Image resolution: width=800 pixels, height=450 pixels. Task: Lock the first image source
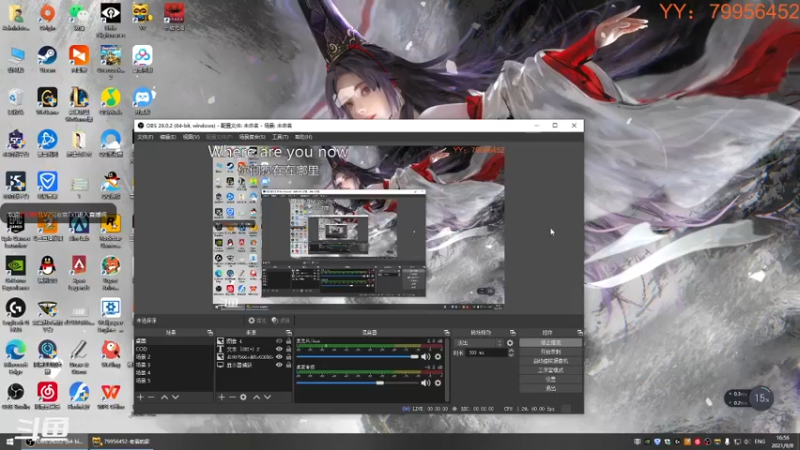(x=288, y=341)
